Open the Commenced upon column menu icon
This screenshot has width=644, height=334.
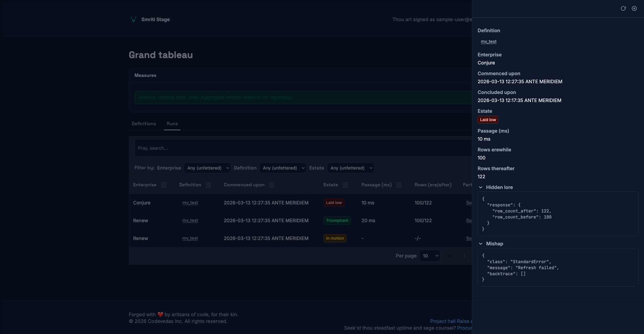(272, 185)
